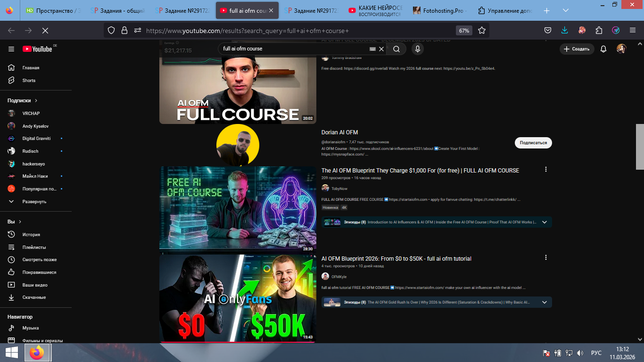
Task: Open the Windows Start menu
Action: 11,353
